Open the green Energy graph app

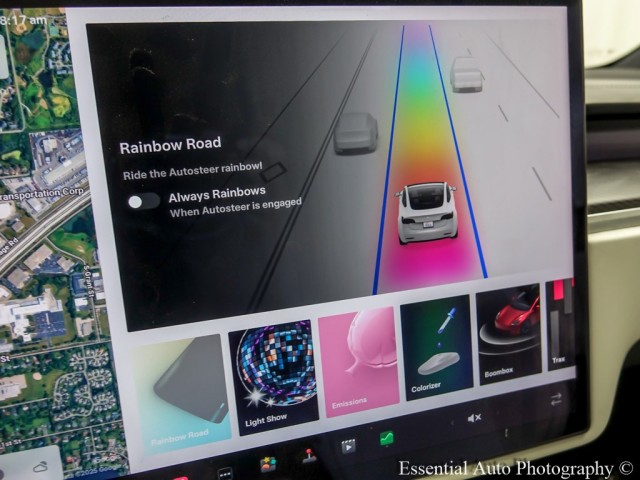click(x=386, y=438)
